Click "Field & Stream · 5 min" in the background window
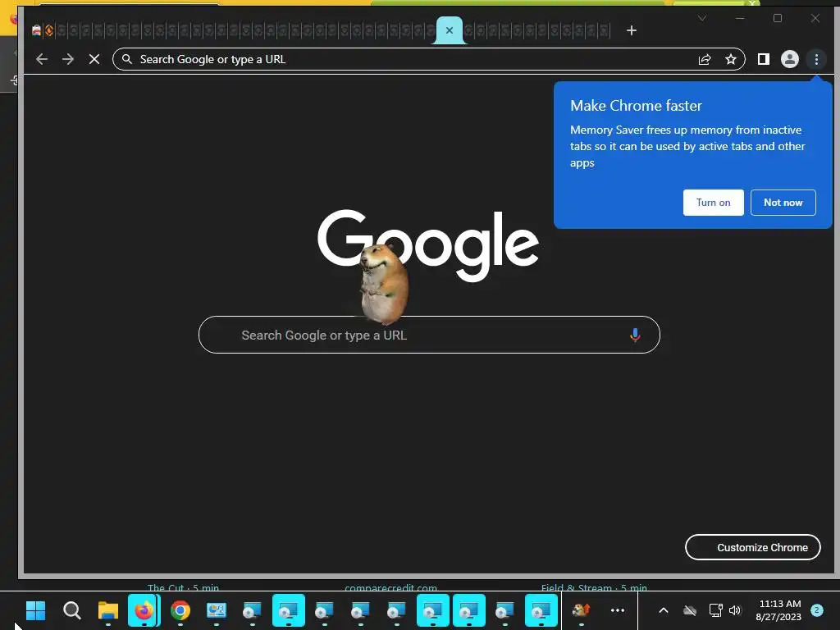840x630 pixels. (x=594, y=587)
